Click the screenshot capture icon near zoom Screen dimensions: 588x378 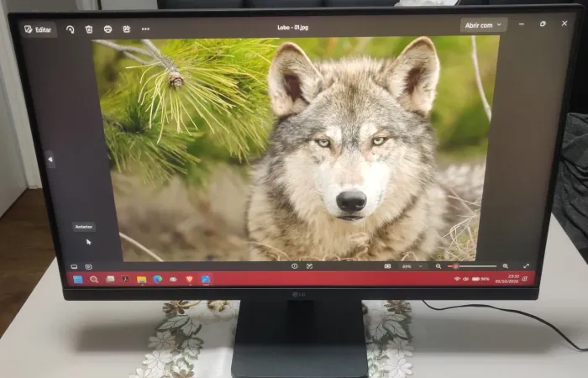click(x=387, y=266)
